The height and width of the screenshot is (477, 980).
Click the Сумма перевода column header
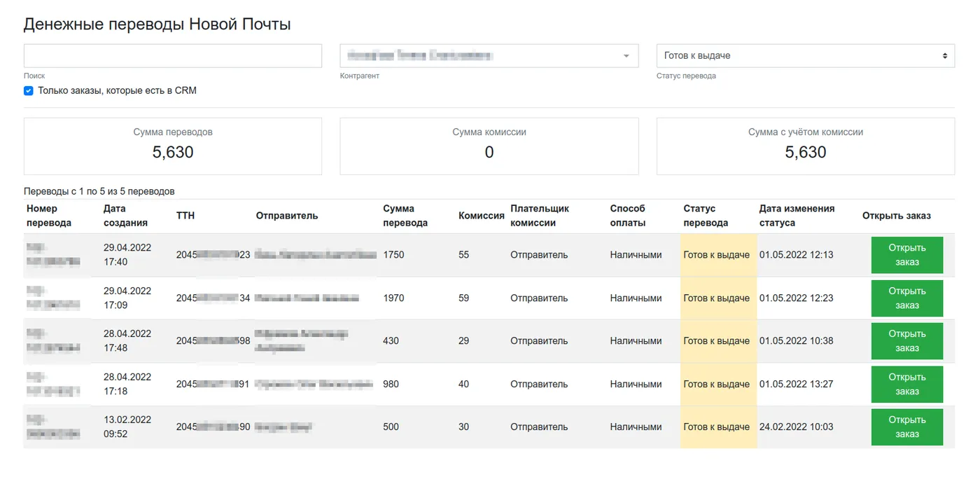(x=405, y=216)
